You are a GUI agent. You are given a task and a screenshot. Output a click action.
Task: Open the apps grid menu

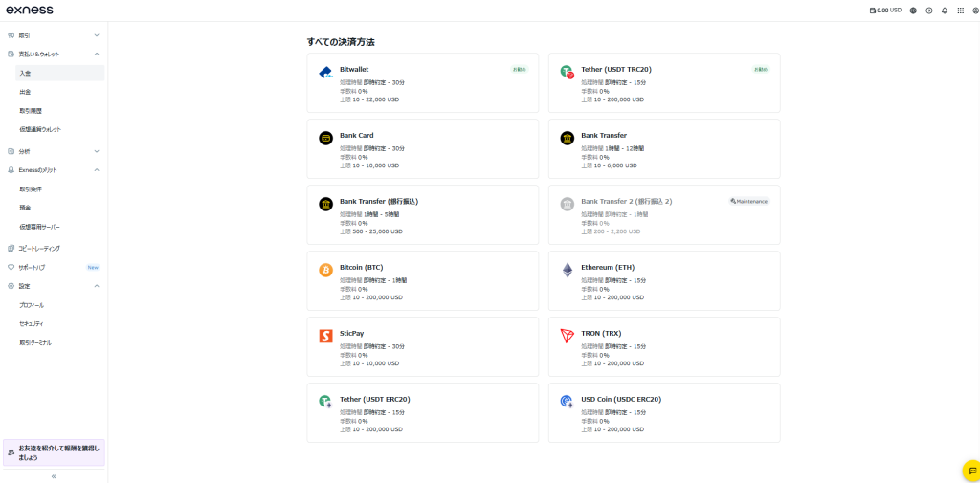coord(961,10)
